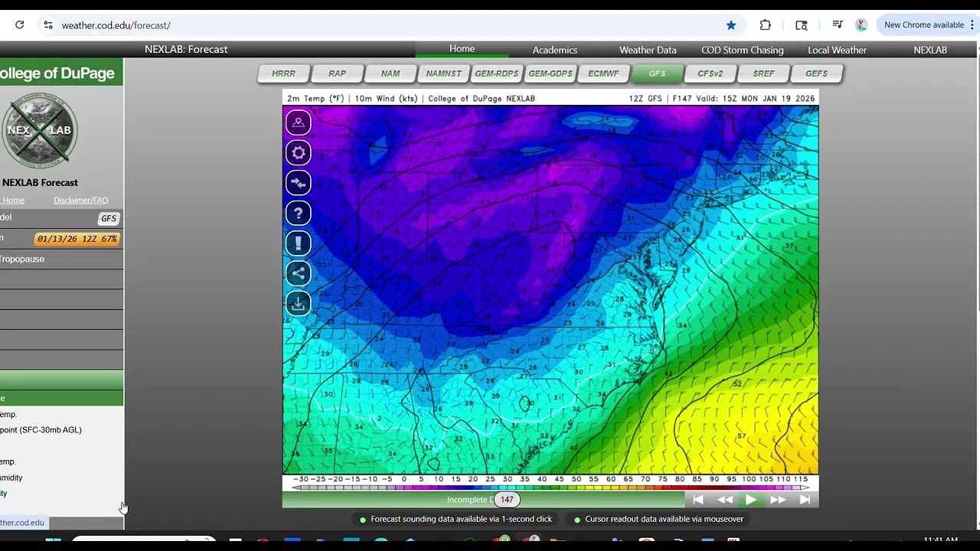Screen dimensions: 980x551
Task: Jump to first forecast frame
Action: coord(698,500)
